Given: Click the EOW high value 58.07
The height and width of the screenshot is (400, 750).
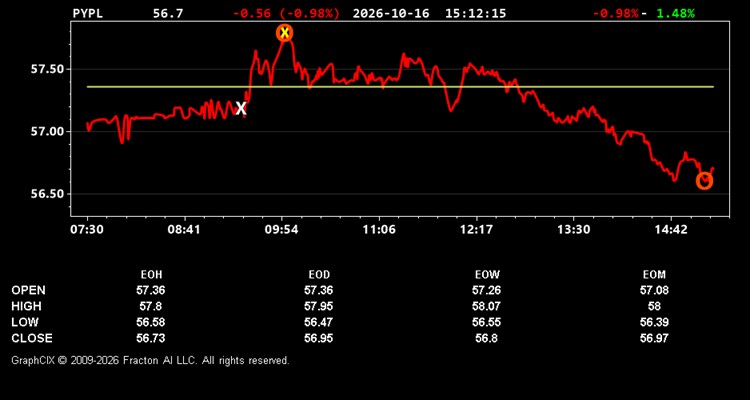Looking at the screenshot, I should 486,306.
